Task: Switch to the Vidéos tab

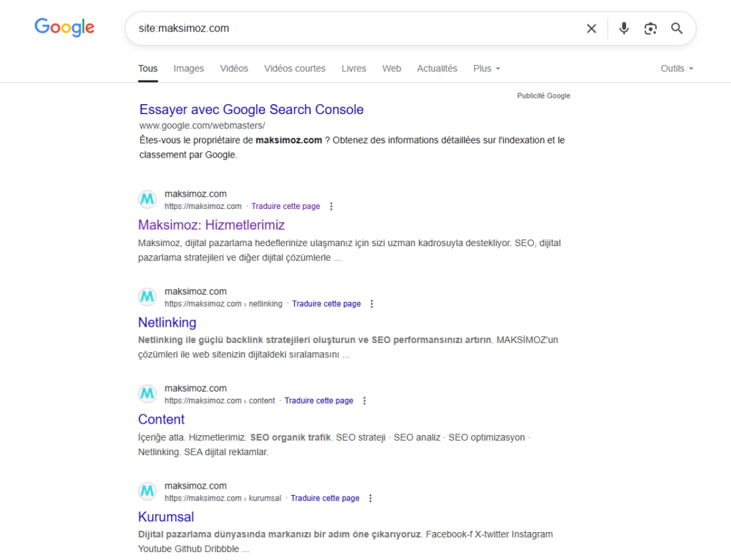Action: tap(234, 68)
